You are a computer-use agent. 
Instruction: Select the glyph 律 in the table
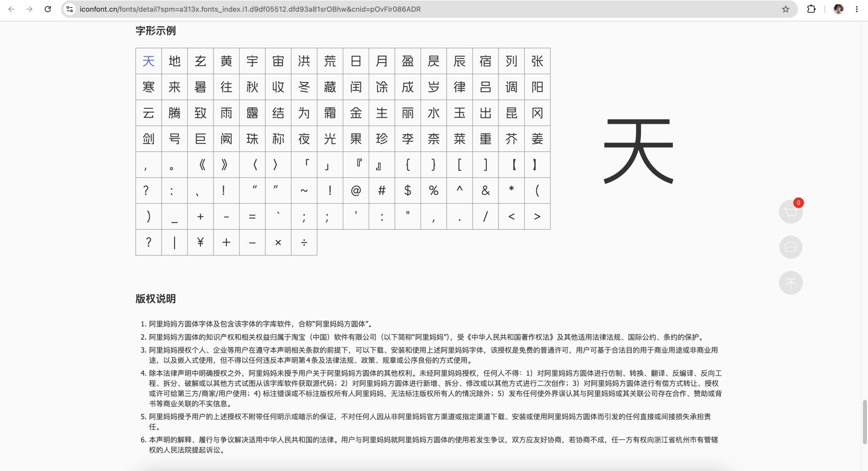pyautogui.click(x=459, y=87)
